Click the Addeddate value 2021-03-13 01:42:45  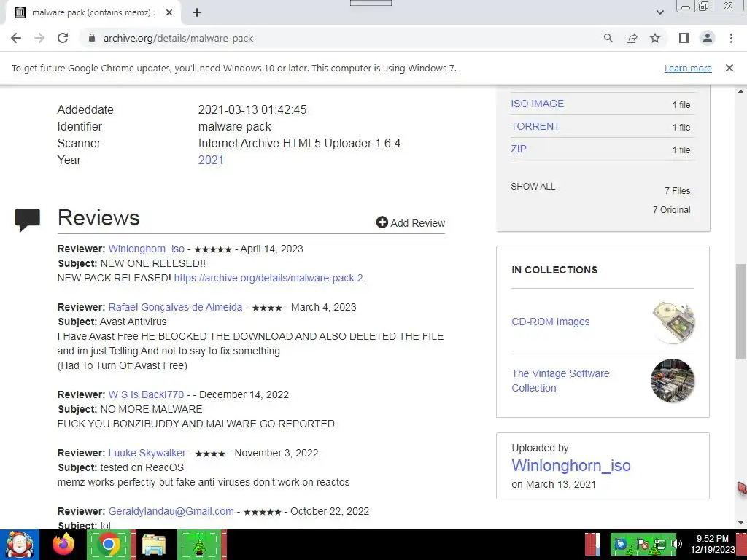pos(252,109)
